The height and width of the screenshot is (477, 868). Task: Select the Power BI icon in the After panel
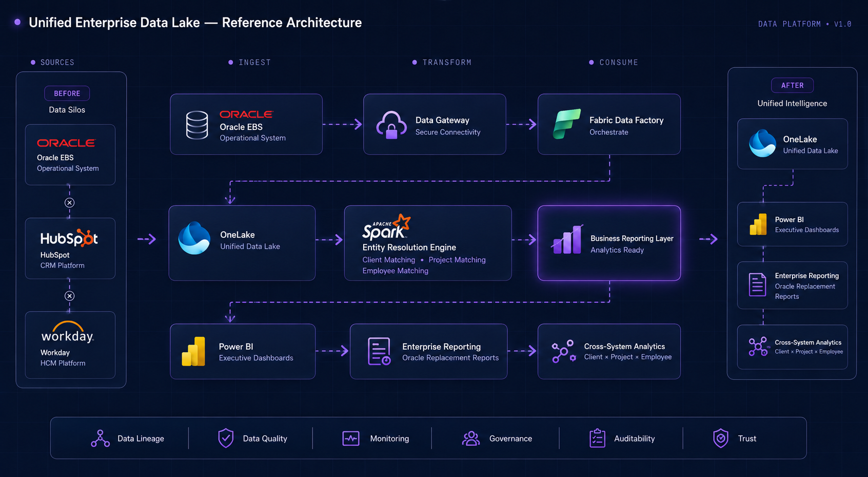758,224
